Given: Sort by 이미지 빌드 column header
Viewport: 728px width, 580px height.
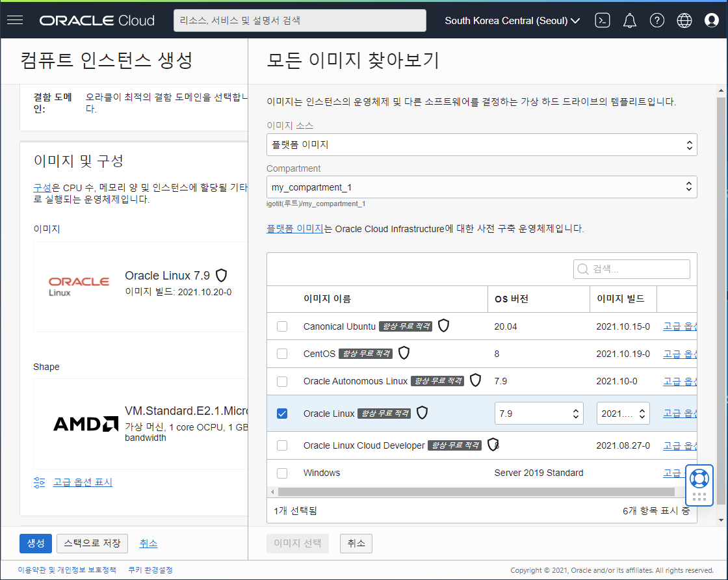Looking at the screenshot, I should [x=620, y=298].
